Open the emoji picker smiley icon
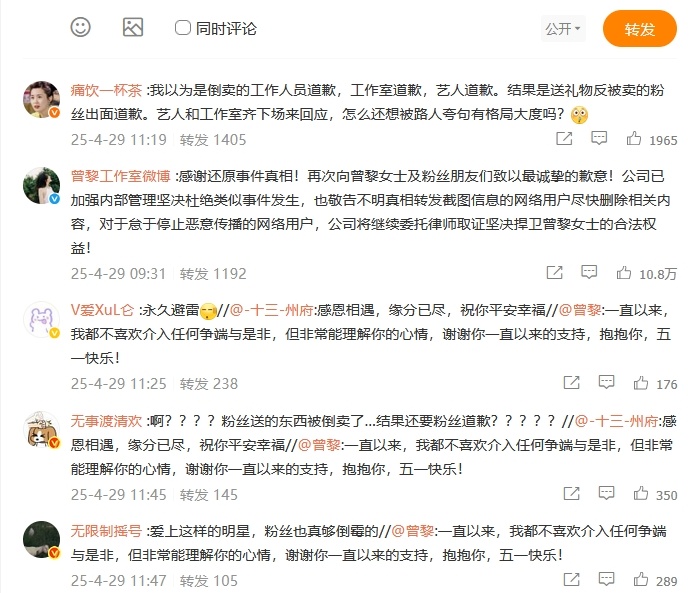The width and height of the screenshot is (693, 593). (80, 27)
